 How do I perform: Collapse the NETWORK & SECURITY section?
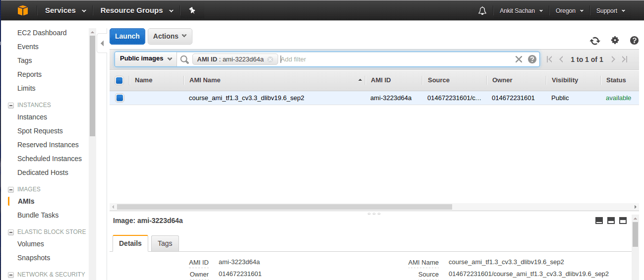click(11, 275)
